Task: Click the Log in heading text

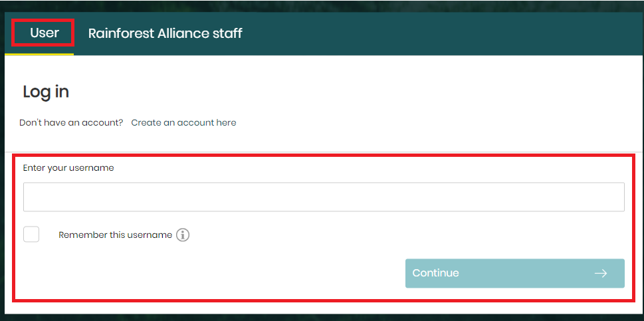Action: point(46,92)
